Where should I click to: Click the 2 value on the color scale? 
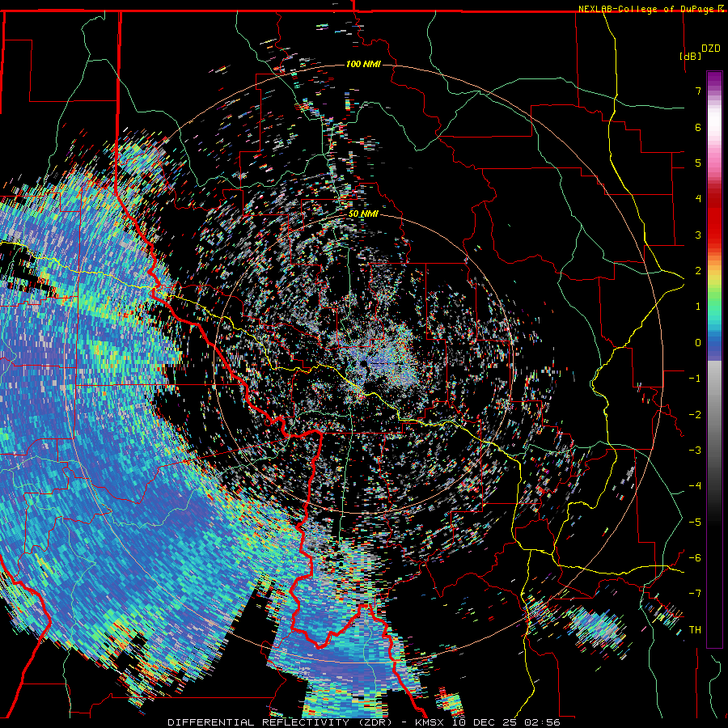coord(698,271)
